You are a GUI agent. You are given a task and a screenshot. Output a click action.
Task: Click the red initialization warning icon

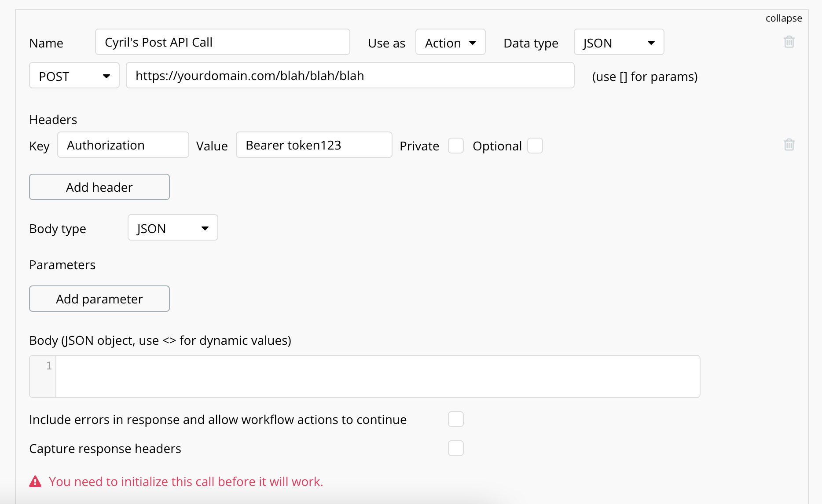(35, 482)
